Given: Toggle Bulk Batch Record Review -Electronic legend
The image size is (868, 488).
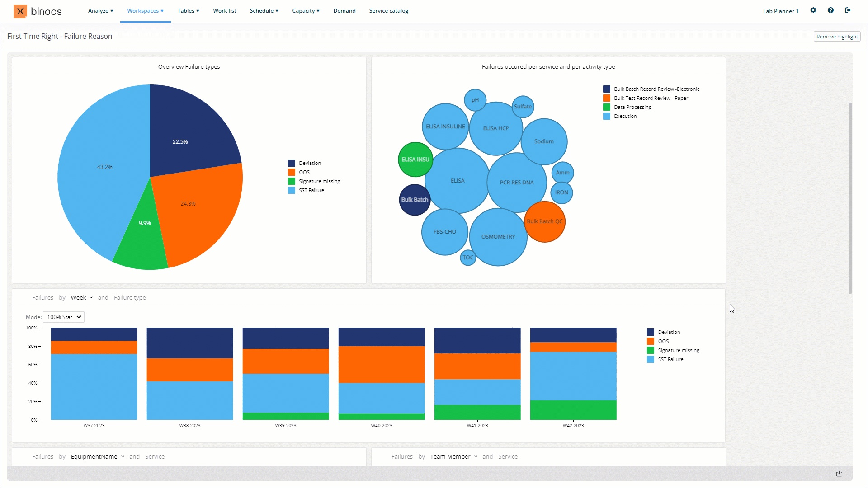Looking at the screenshot, I should (651, 89).
